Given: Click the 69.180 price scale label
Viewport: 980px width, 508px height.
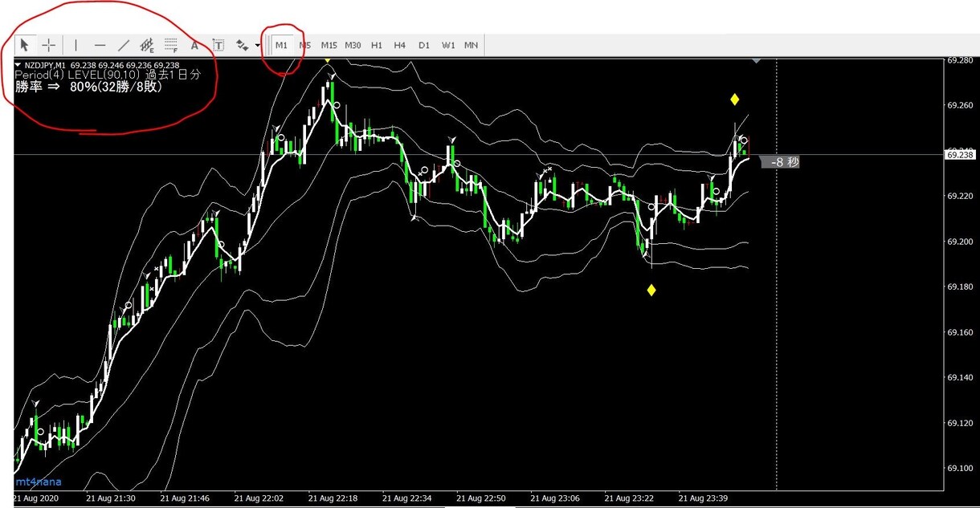Looking at the screenshot, I should (x=961, y=287).
